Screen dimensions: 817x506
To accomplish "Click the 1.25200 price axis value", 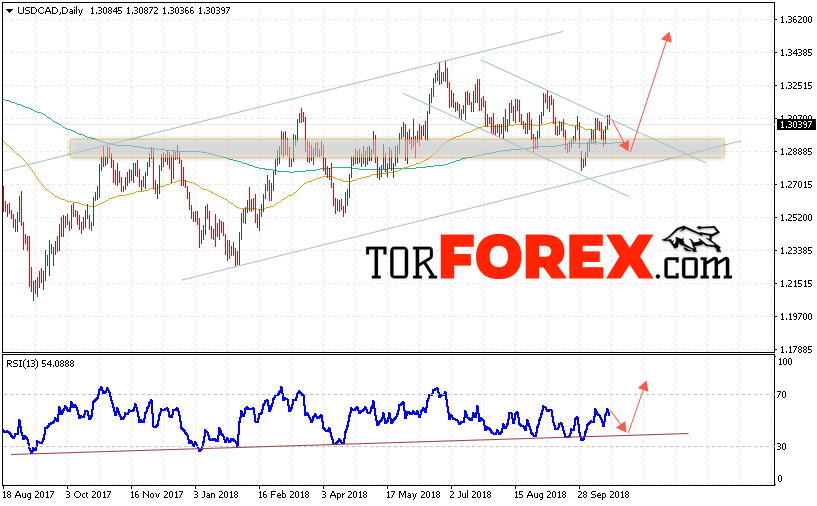I will coord(796,217).
